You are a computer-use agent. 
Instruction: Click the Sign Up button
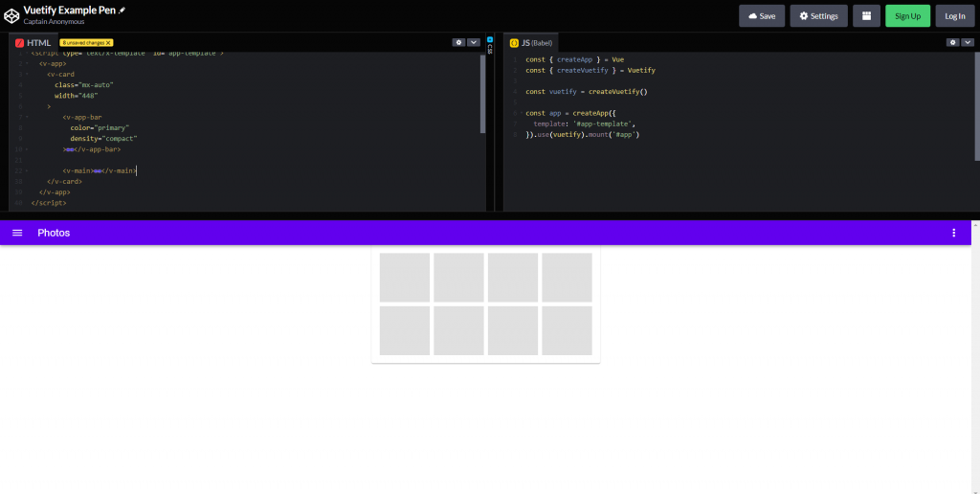click(x=907, y=15)
